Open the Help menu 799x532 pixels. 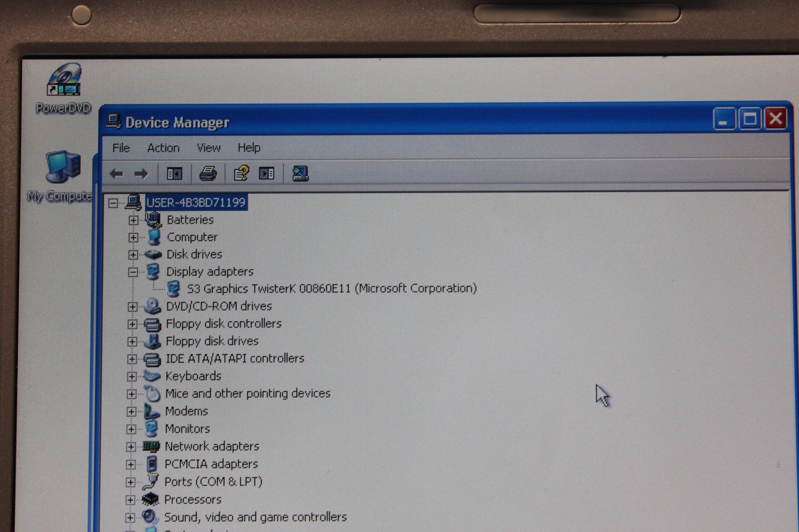tap(249, 148)
